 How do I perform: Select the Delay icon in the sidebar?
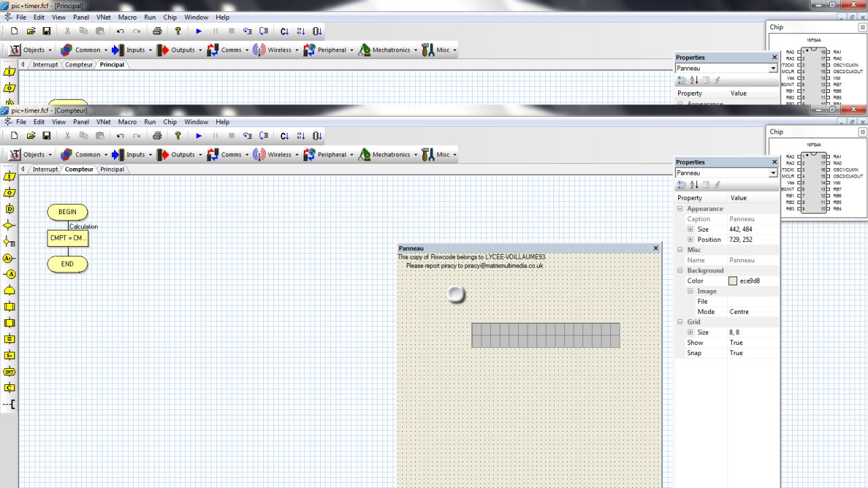click(9, 209)
